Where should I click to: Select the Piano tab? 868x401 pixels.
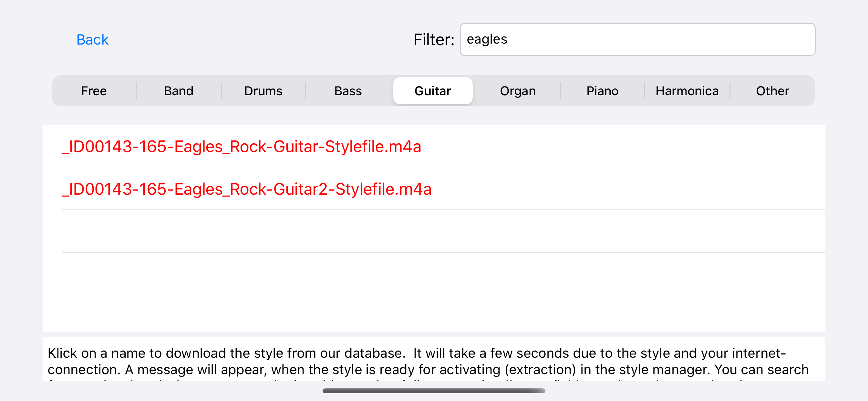pos(602,91)
